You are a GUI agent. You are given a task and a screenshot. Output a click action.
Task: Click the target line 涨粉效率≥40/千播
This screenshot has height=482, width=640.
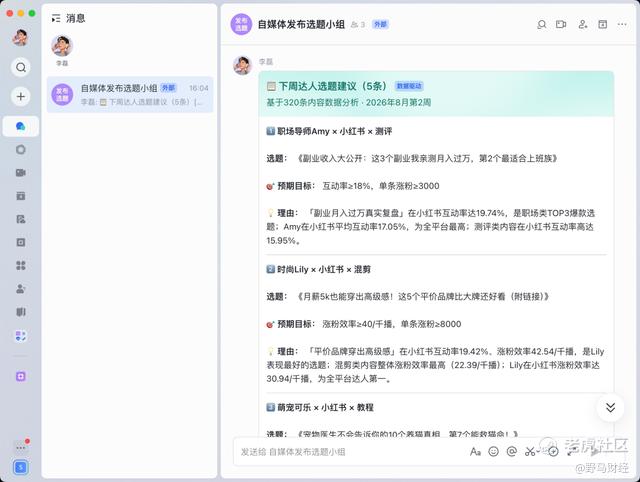tap(358, 324)
